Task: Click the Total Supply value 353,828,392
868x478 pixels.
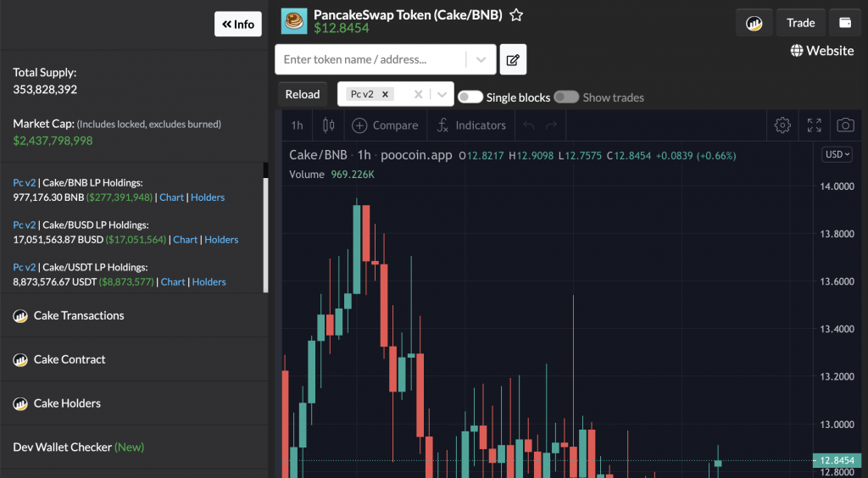Action: 45,90
